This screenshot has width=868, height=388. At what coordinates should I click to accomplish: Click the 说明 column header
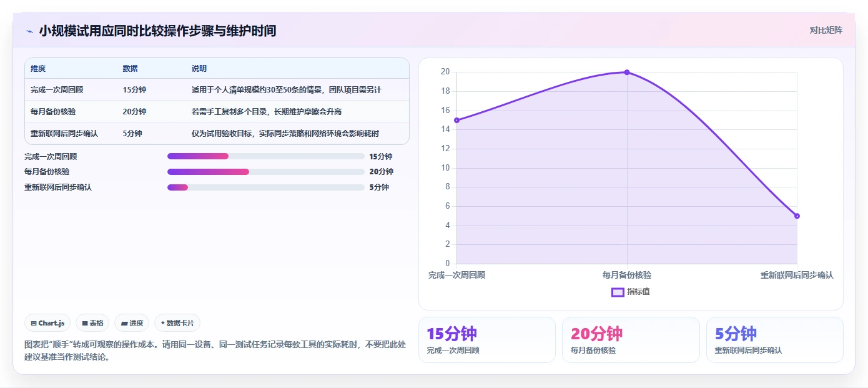199,69
